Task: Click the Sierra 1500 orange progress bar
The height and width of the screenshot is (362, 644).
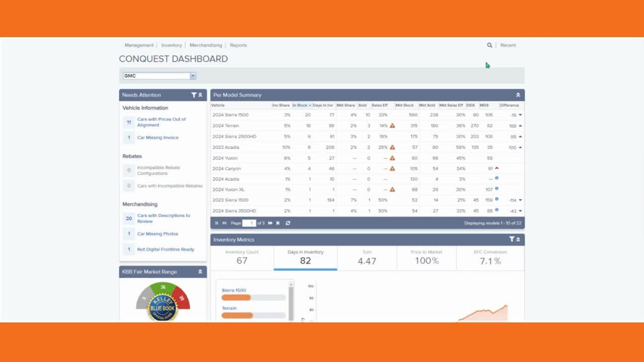Action: pos(236,298)
